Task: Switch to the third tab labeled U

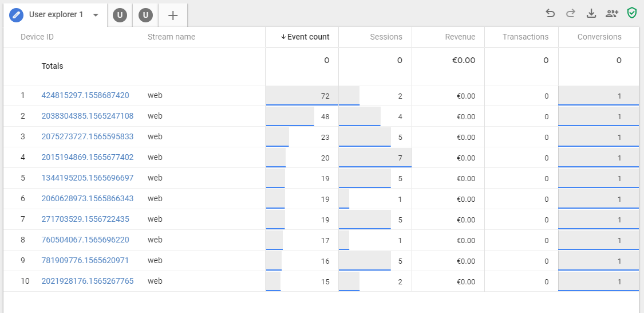Action: tap(146, 15)
